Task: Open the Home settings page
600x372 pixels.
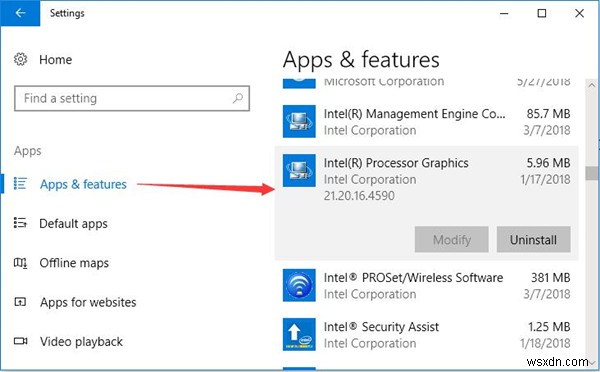Action: pyautogui.click(x=55, y=60)
